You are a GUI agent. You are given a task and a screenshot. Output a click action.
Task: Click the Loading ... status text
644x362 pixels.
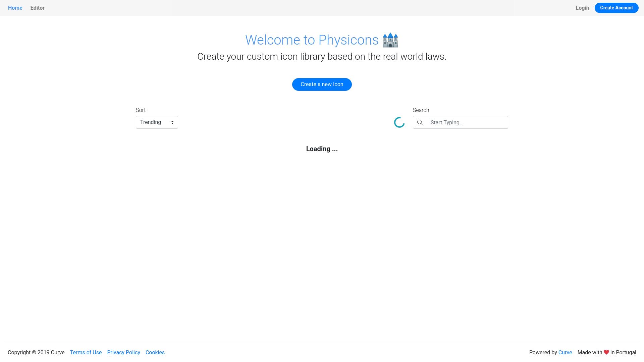pos(322,149)
